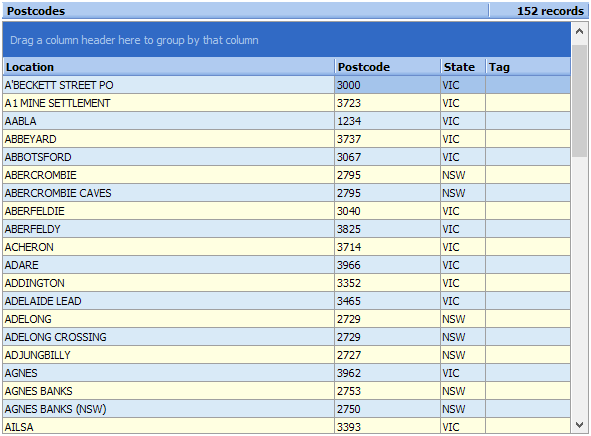Select the A1 MINE SETTLEMENT row
This screenshot has height=436, width=591.
(x=287, y=103)
